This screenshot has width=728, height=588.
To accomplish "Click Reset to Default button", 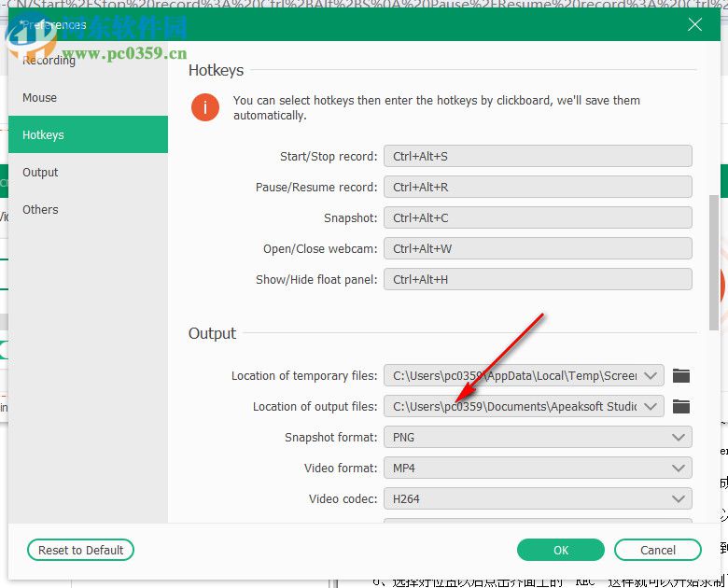I will tap(81, 550).
